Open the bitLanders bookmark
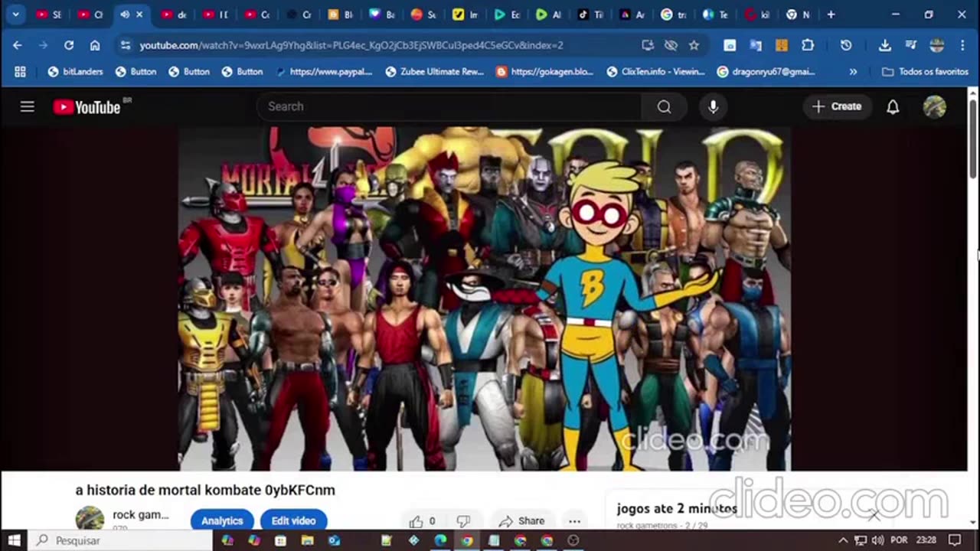This screenshot has height=551, width=980. (x=75, y=71)
